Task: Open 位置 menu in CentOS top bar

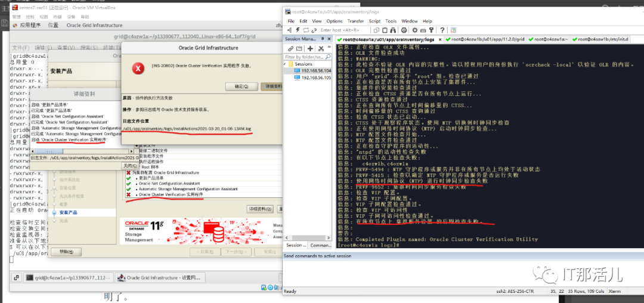Action: pyautogui.click(x=54, y=25)
